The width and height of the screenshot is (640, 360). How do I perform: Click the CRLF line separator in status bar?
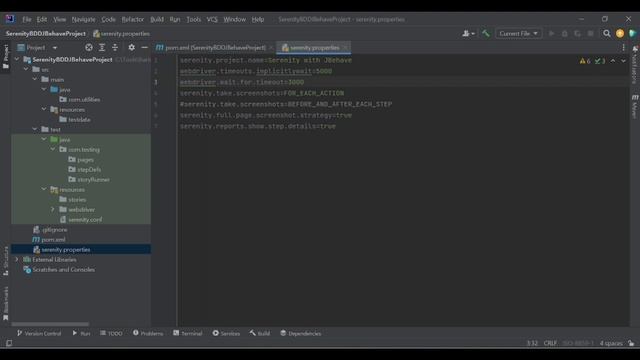tap(550, 343)
